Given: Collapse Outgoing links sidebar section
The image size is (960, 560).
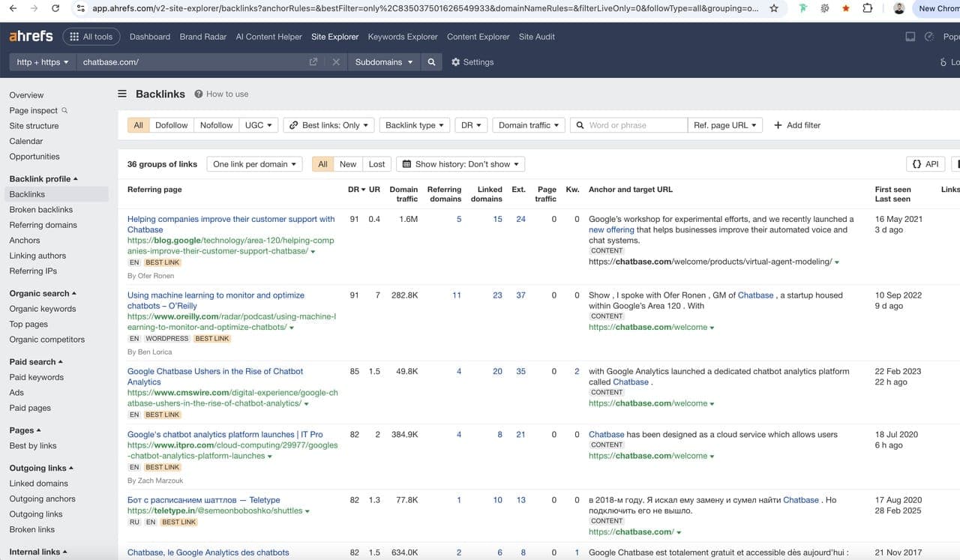Looking at the screenshot, I should pos(41,468).
